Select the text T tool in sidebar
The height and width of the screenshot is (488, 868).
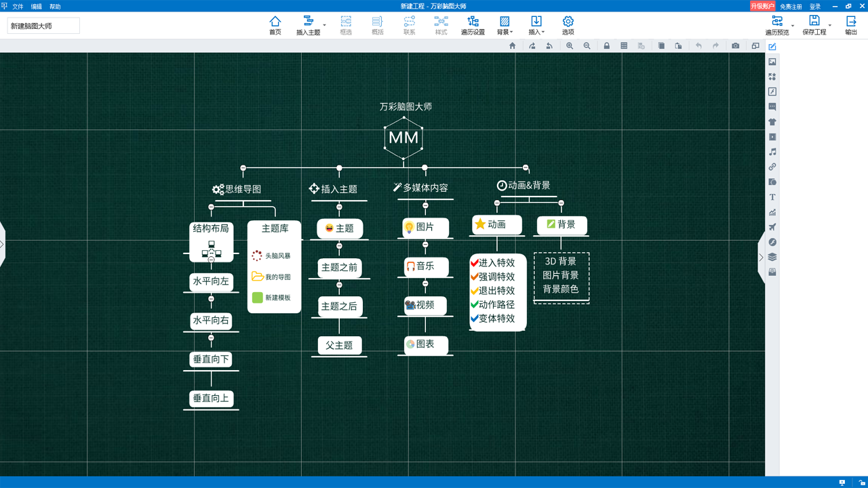(772, 197)
